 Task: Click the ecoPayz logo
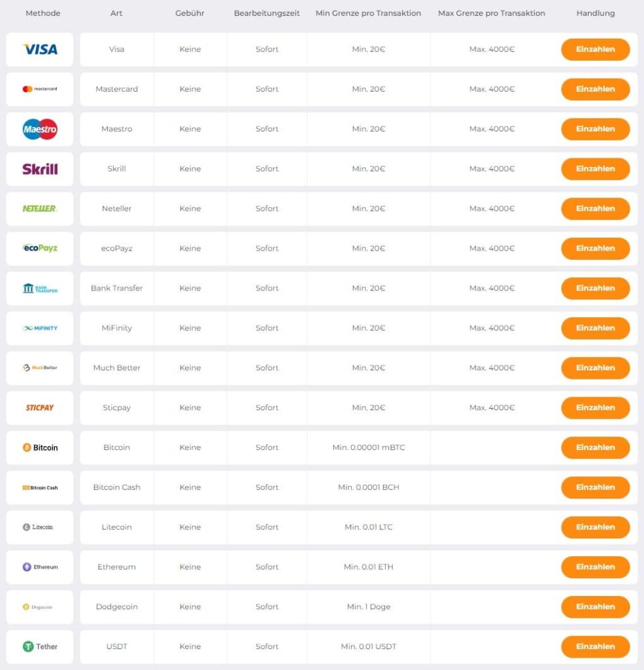pyautogui.click(x=40, y=248)
